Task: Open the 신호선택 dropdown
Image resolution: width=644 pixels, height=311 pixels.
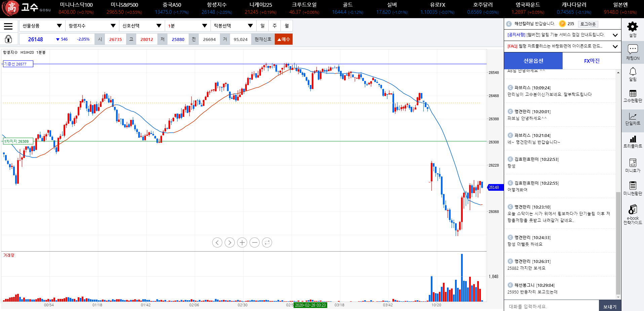Action: 142,26
